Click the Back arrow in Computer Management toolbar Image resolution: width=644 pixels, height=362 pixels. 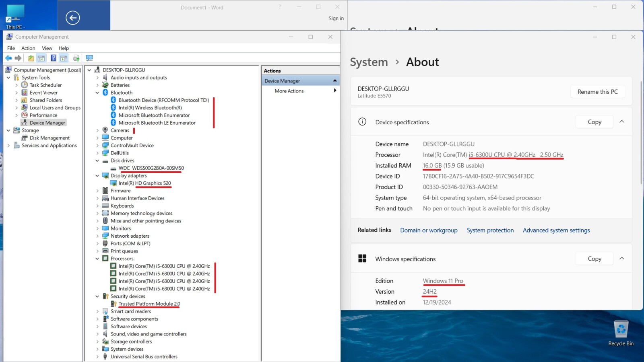click(8, 58)
